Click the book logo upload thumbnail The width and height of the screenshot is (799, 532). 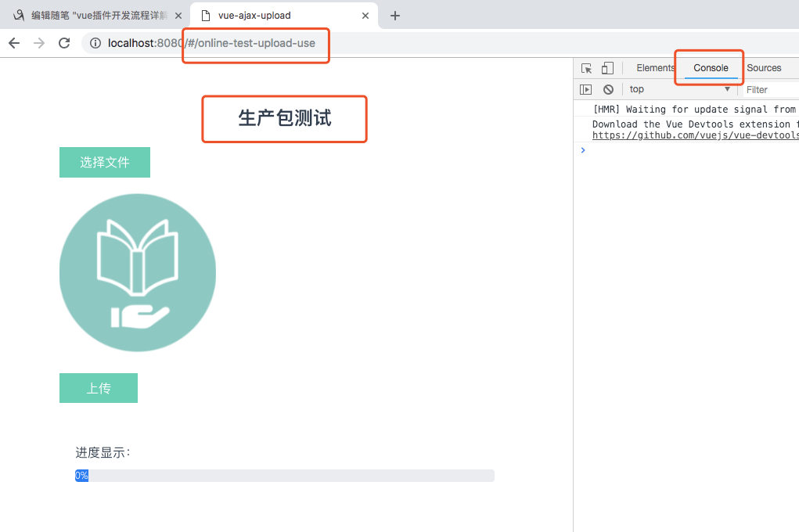tap(137, 272)
